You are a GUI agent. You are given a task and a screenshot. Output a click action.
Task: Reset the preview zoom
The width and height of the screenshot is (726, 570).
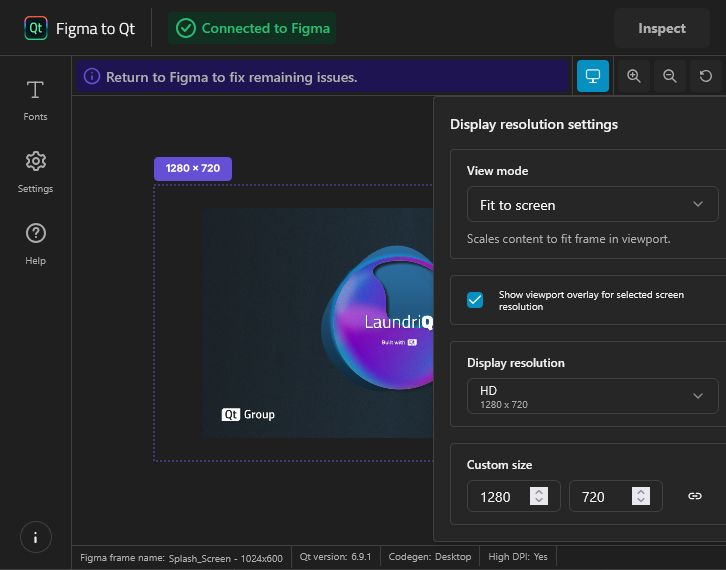706,76
